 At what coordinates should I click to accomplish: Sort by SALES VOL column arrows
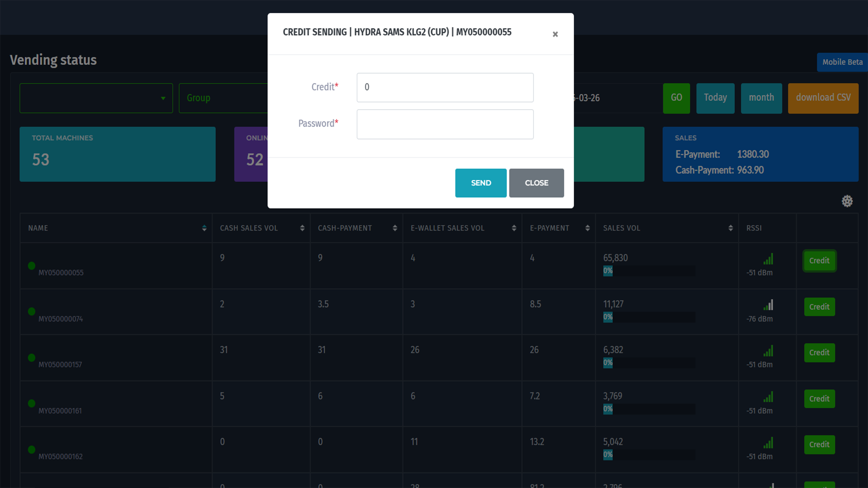tap(731, 228)
